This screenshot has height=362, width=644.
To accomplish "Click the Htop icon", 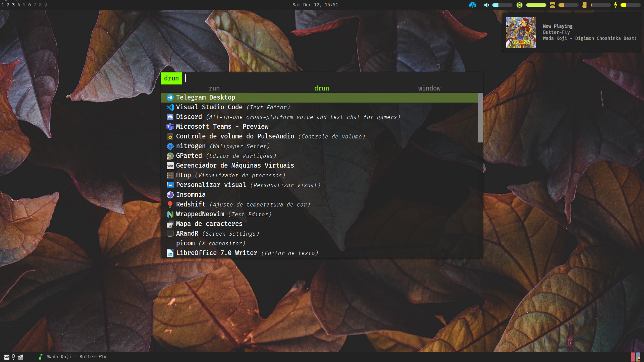I will 170,175.
